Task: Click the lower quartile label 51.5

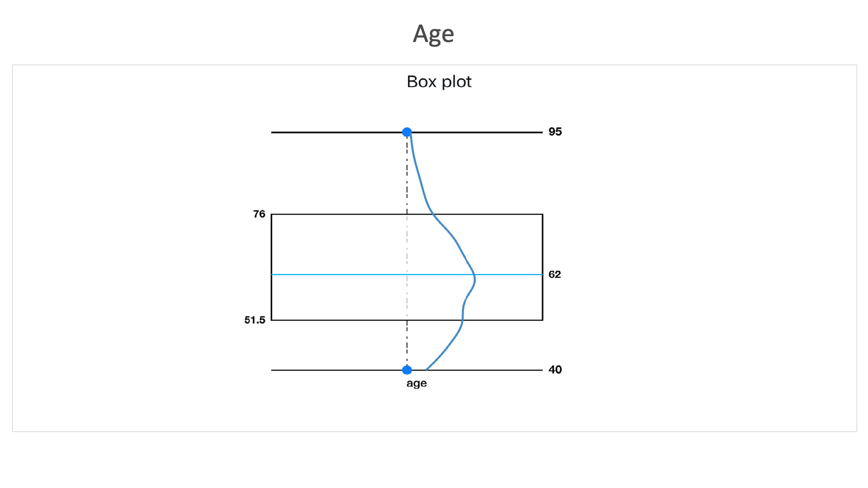Action: 255,320
